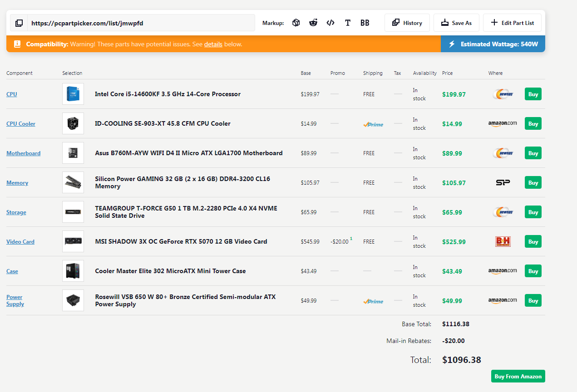Select Reddit markup icon
Screen dimensions: 577x392
click(313, 23)
